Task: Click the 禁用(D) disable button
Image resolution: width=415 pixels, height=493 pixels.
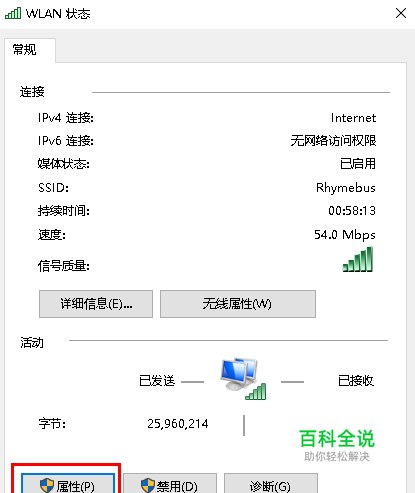Action: (x=170, y=483)
